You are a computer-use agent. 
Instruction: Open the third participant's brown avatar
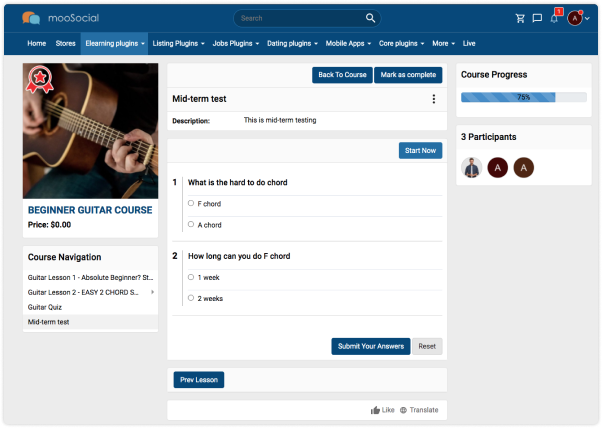[x=524, y=168]
